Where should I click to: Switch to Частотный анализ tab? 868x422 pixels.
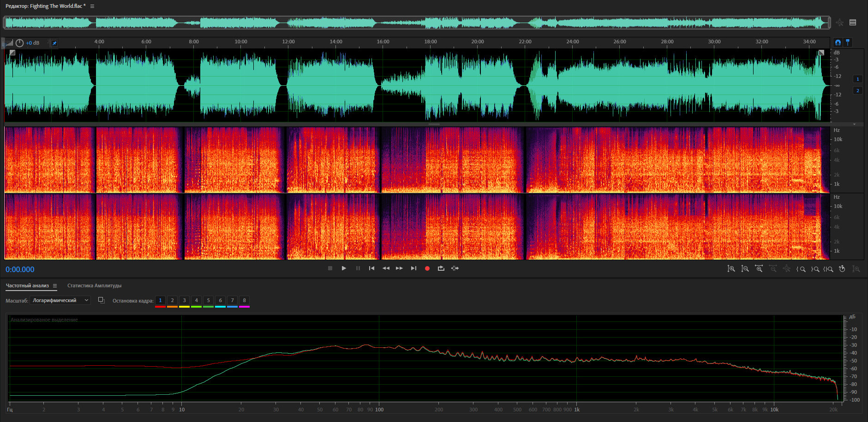(27, 285)
